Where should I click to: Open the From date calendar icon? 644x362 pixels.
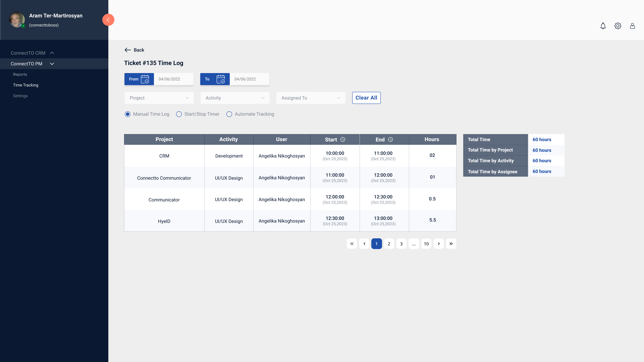(145, 79)
